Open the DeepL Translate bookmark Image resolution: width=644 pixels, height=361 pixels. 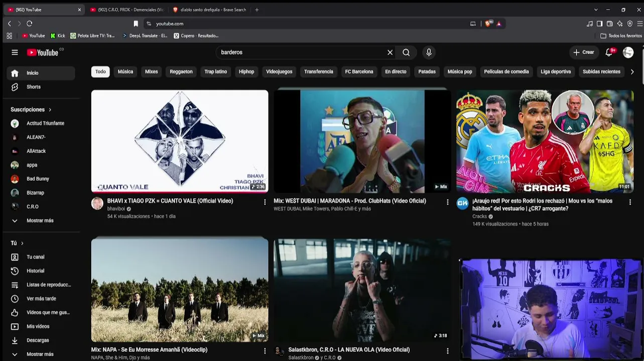tap(145, 36)
